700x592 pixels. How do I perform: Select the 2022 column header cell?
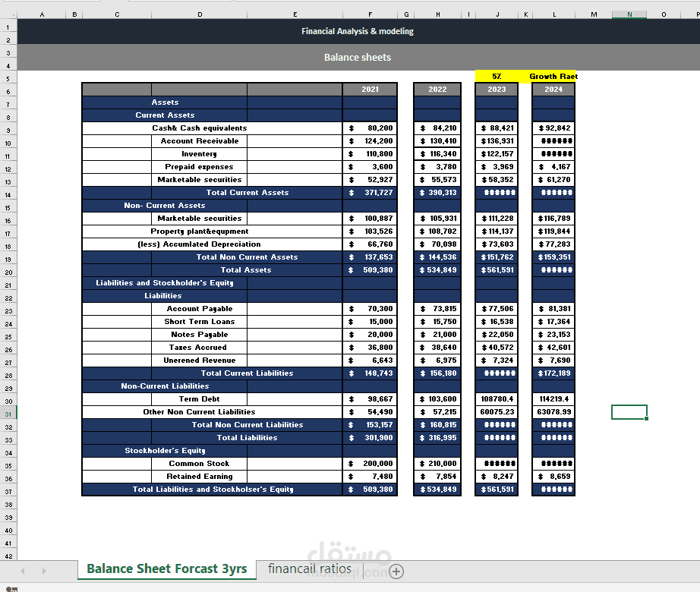[x=437, y=90]
